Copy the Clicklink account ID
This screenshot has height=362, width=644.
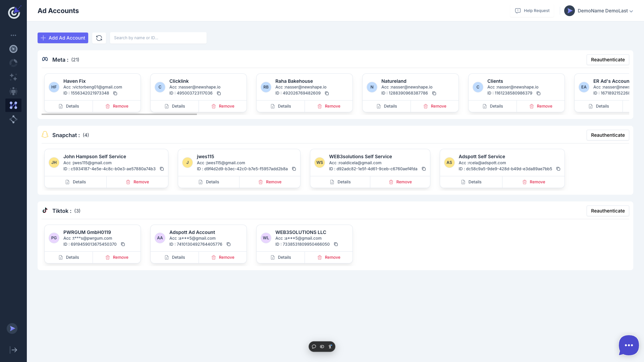pos(219,94)
